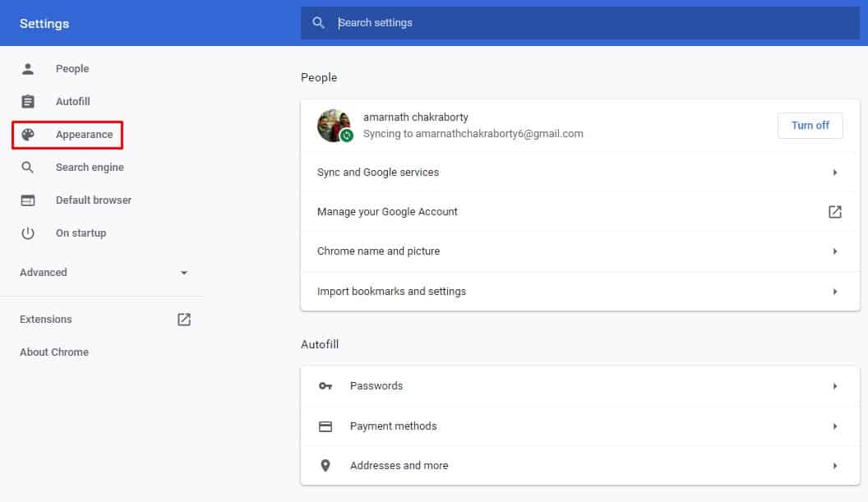Select Autofill in the sidebar menu
This screenshot has width=868, height=502.
72,102
